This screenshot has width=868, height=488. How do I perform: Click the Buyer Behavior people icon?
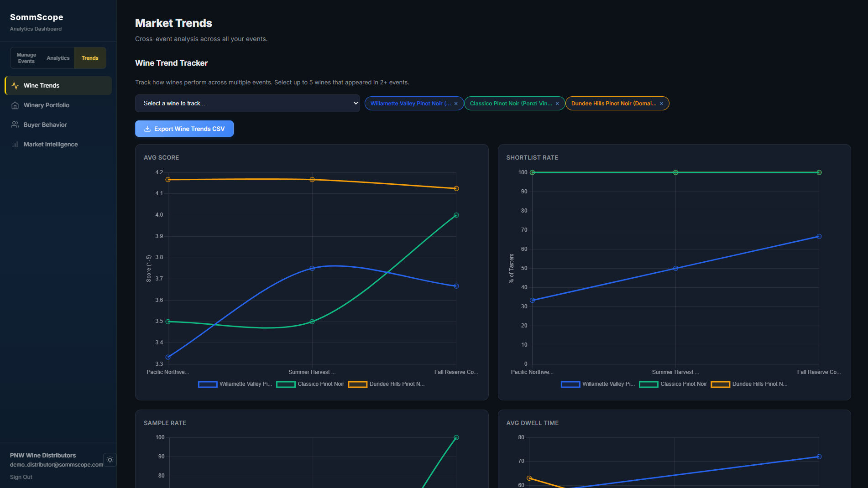(15, 125)
